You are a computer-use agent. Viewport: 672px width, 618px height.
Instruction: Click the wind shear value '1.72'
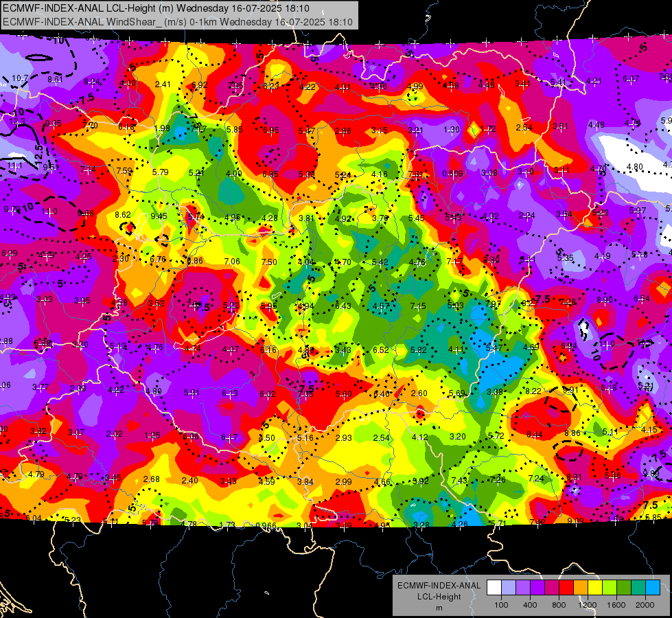pyautogui.click(x=488, y=128)
